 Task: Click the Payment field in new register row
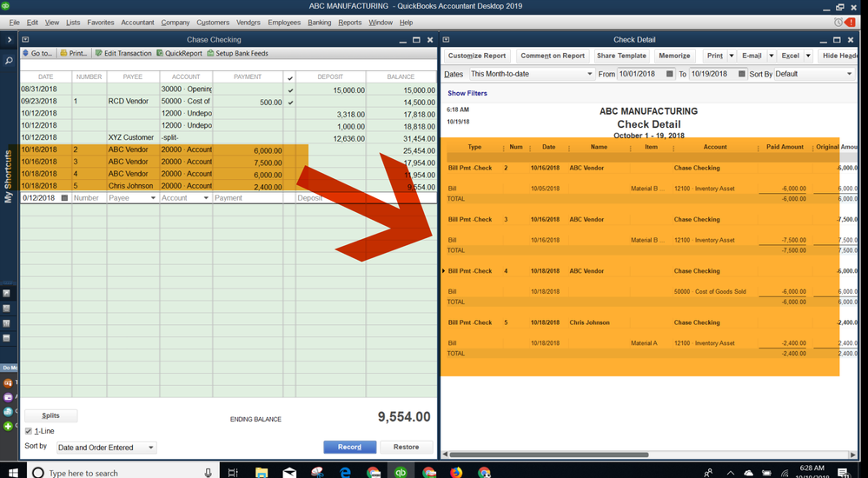(248, 198)
